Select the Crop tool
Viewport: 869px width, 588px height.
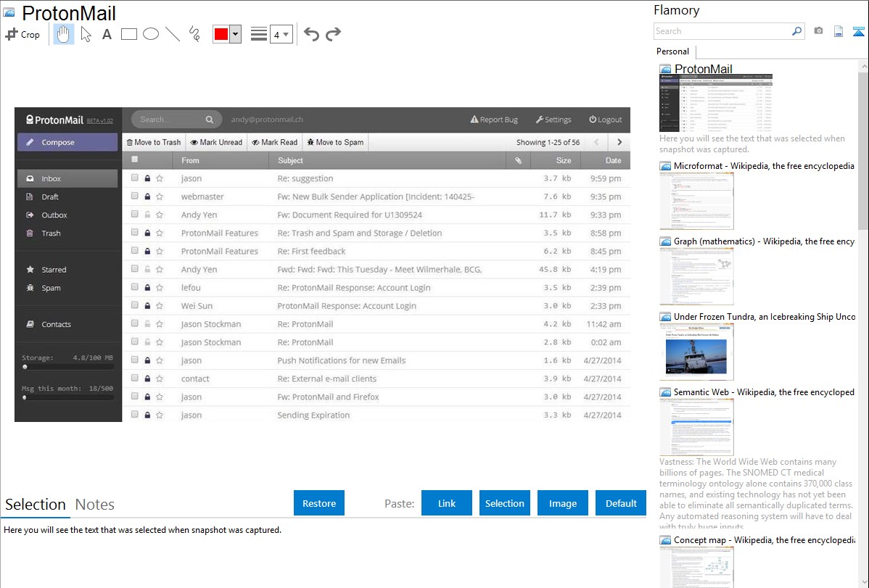coord(22,34)
